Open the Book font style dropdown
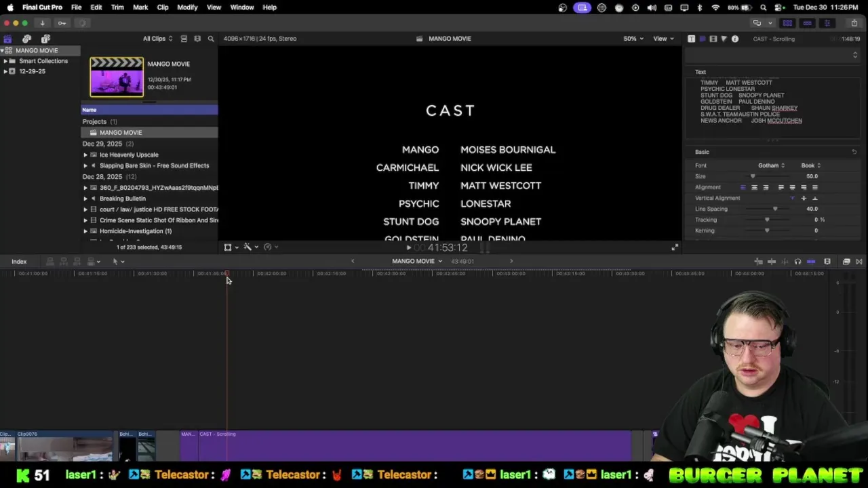The width and height of the screenshot is (868, 488). coord(811,165)
